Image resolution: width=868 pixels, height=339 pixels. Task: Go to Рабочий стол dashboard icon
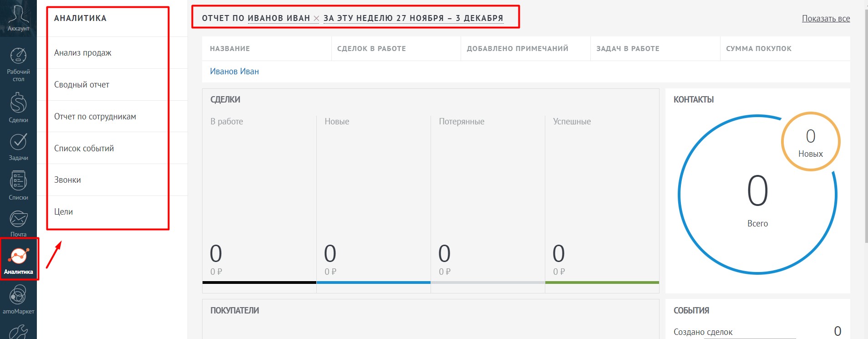(18, 63)
